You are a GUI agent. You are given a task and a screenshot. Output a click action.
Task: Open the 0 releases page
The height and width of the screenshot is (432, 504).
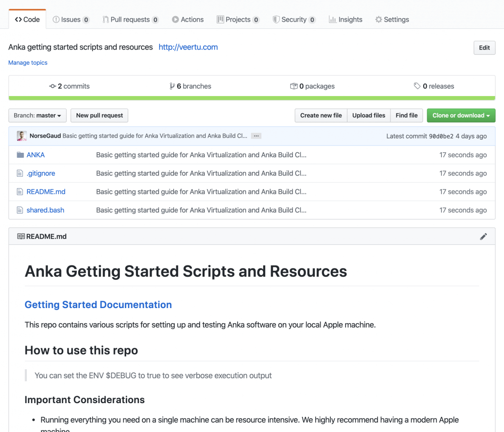click(434, 86)
